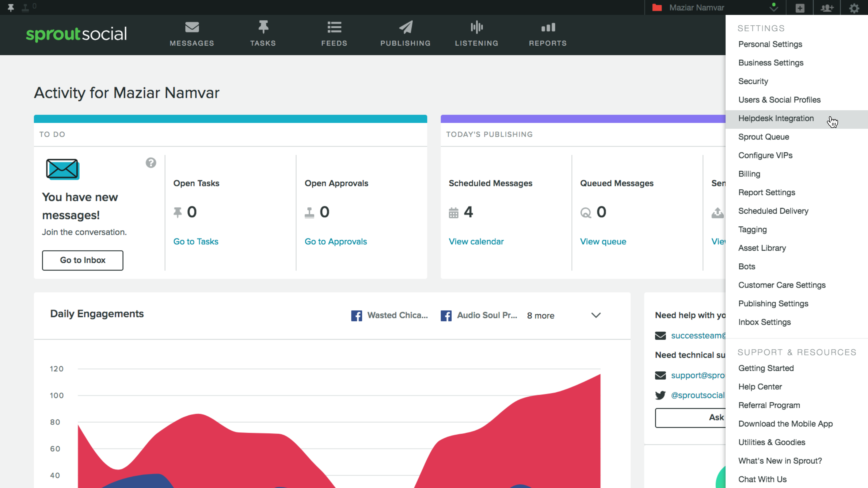The image size is (868, 488).
Task: Click the calendar icon under Scheduled Messages
Action: 454,213
